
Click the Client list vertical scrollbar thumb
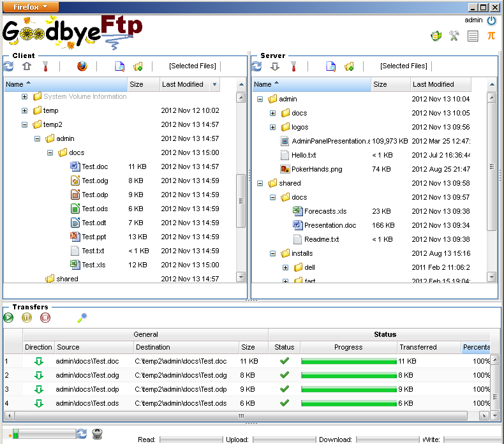pyautogui.click(x=241, y=201)
